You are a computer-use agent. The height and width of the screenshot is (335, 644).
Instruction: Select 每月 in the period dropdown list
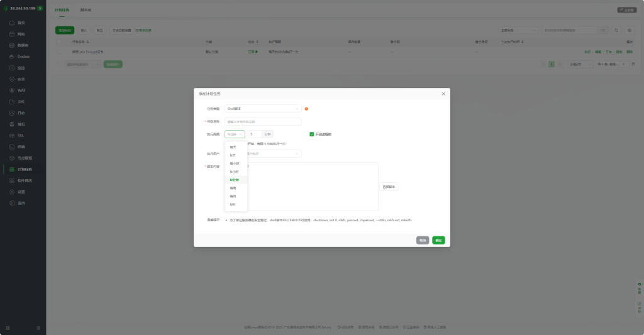[x=236, y=196]
